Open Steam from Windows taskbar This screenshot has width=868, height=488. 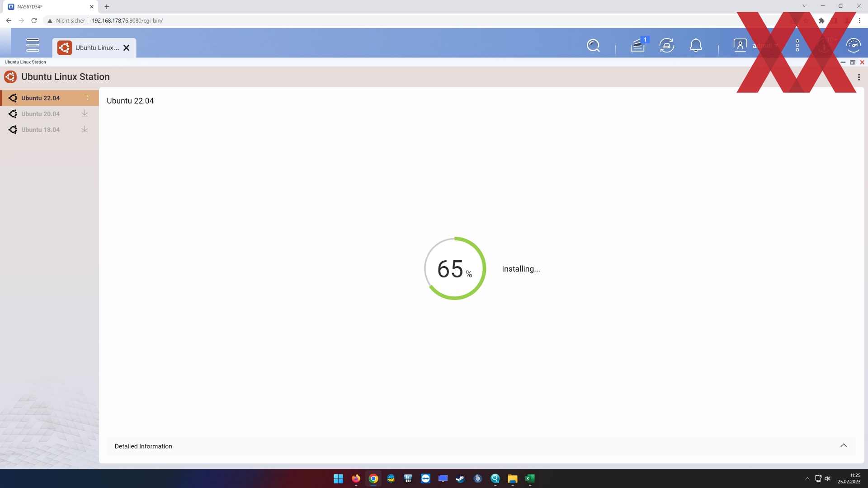(460, 479)
